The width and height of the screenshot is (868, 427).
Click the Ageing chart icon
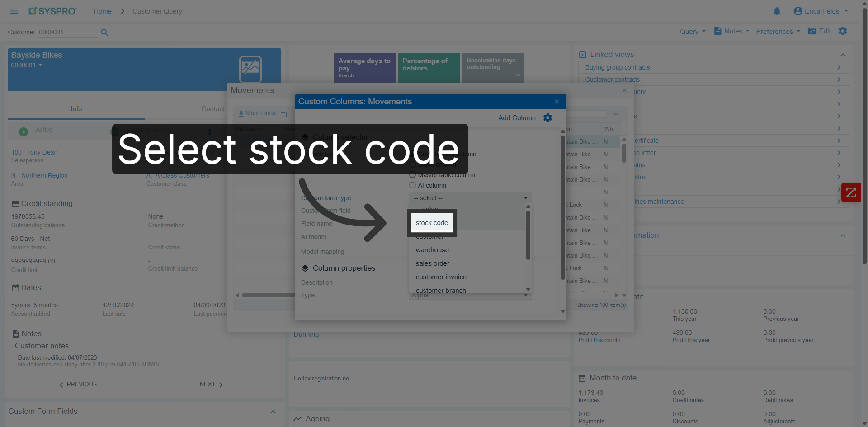pos(297,419)
